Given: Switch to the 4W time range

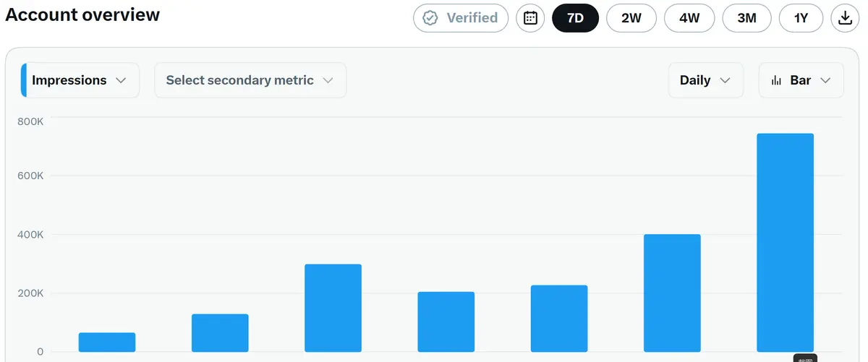Looking at the screenshot, I should 689,18.
